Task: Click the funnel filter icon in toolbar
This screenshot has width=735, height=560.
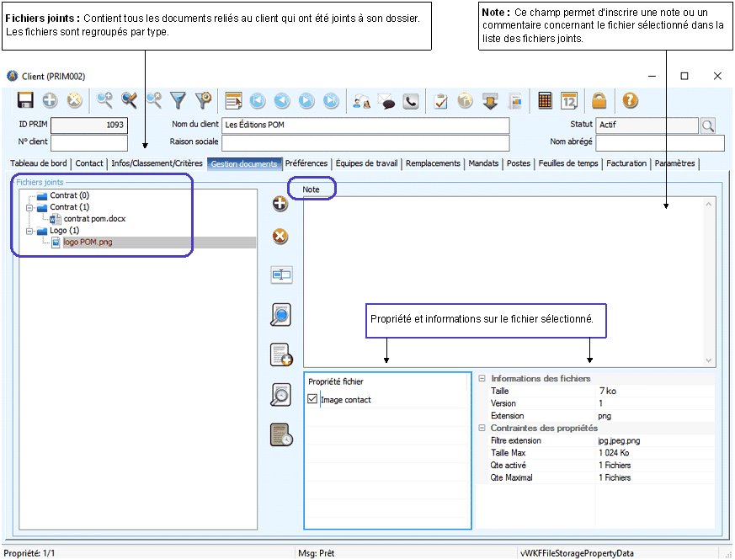Action: coord(178,101)
